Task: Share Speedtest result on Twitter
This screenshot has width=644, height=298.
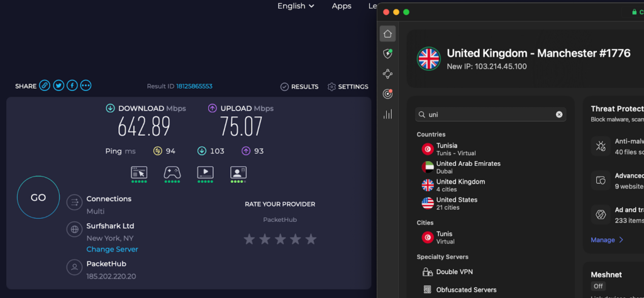Action: point(58,86)
